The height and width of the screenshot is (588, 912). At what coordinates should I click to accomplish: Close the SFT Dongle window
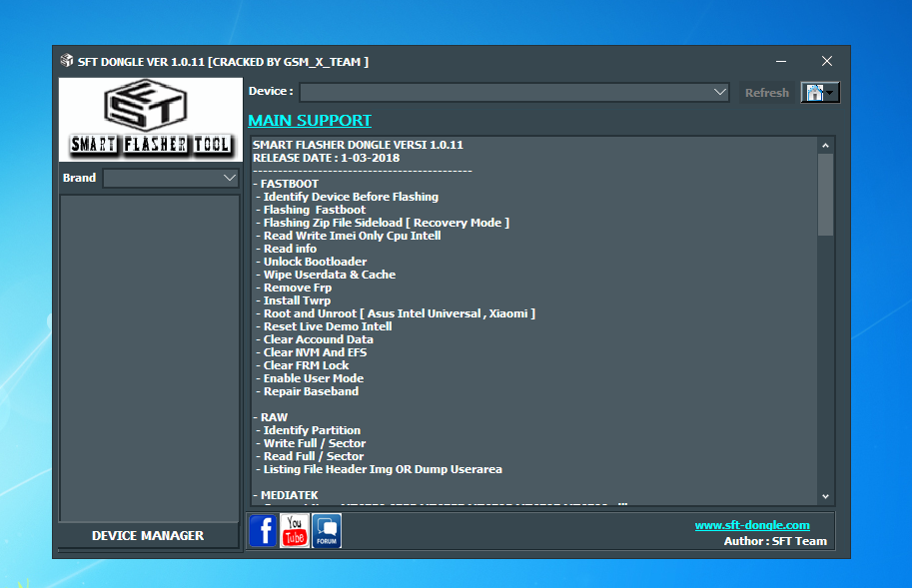tap(826, 61)
